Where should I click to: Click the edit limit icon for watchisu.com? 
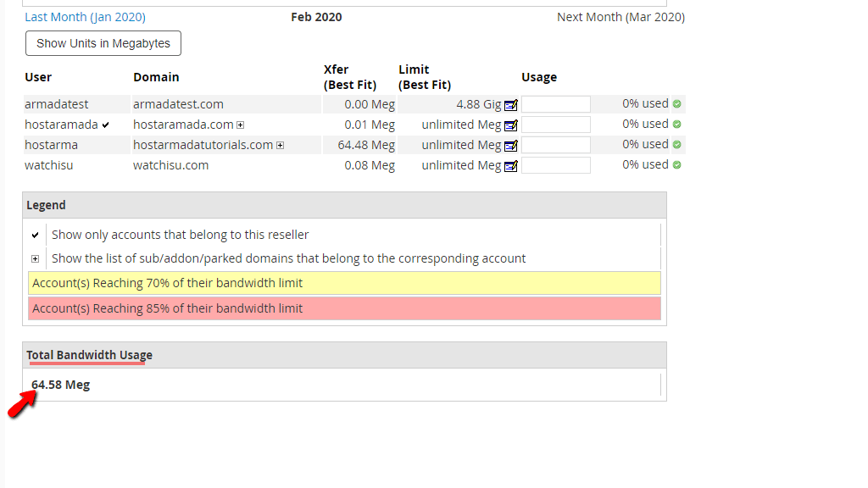pos(511,166)
